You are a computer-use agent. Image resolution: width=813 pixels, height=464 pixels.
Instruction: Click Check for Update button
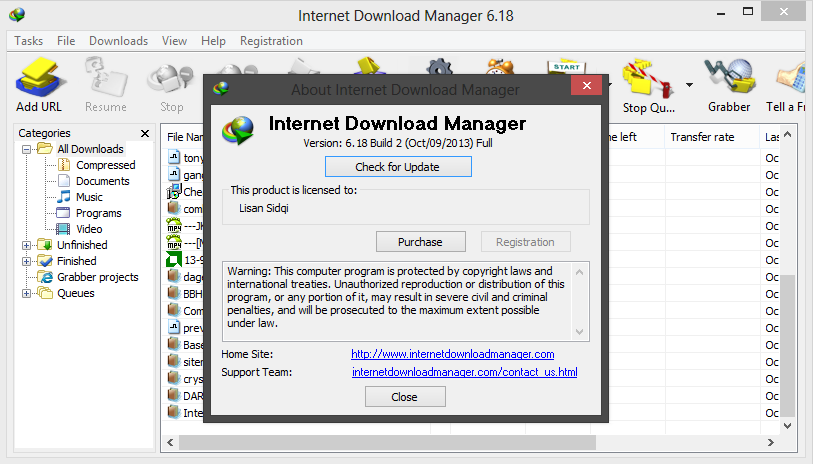click(x=398, y=167)
